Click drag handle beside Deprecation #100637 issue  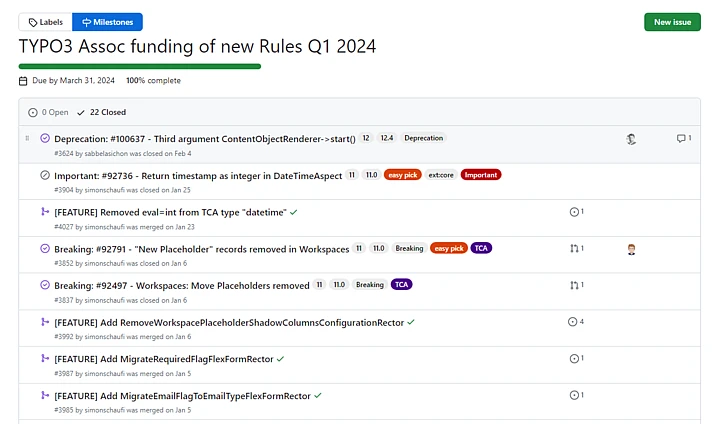pos(27,138)
